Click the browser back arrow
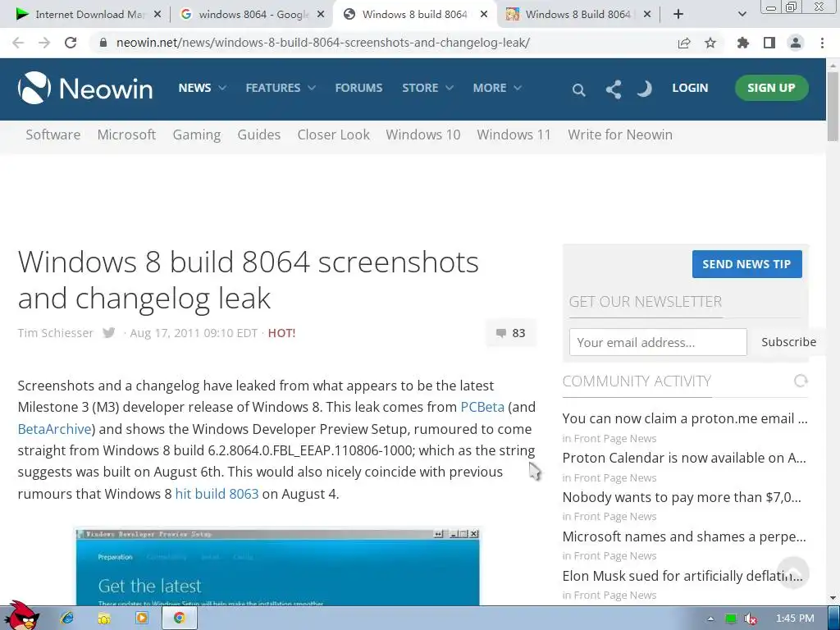This screenshot has width=840, height=630. [x=18, y=43]
